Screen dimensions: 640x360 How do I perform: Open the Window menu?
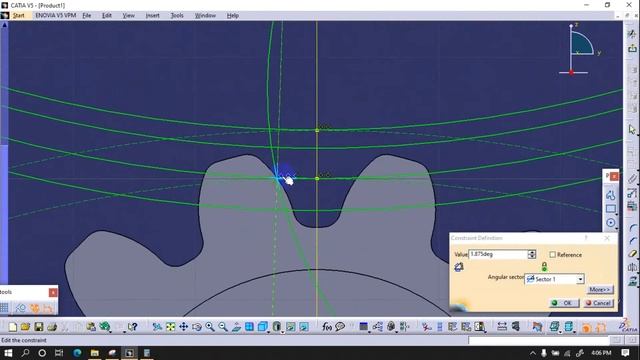tap(205, 16)
